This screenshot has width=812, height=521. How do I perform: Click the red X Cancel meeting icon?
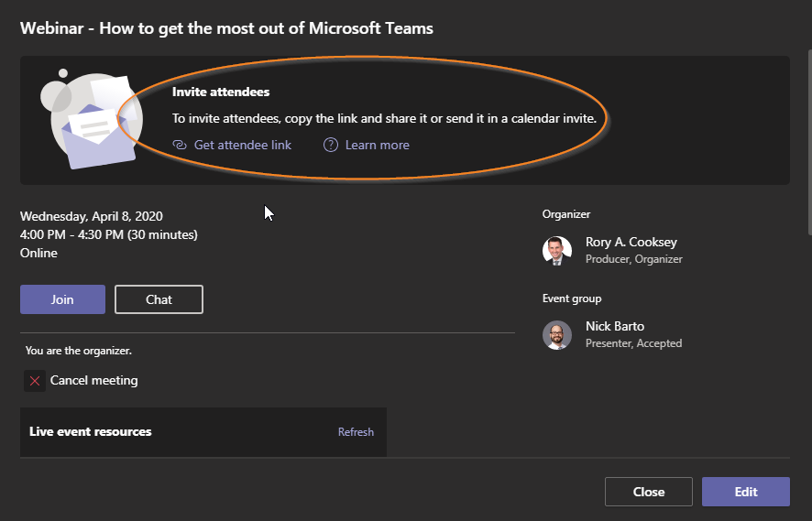35,381
